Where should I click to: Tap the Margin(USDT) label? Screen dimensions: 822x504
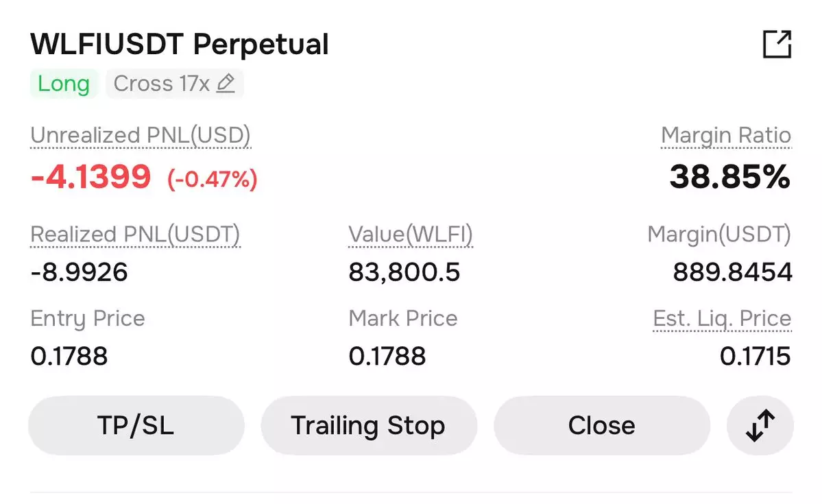pyautogui.click(x=718, y=235)
